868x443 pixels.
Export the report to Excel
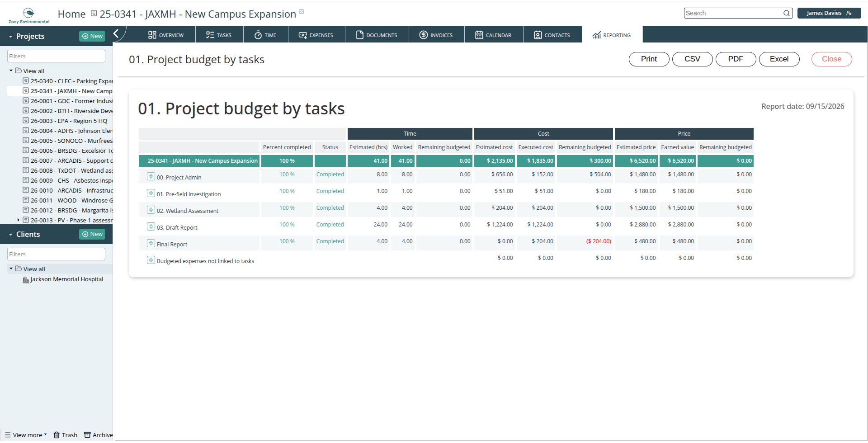point(779,59)
